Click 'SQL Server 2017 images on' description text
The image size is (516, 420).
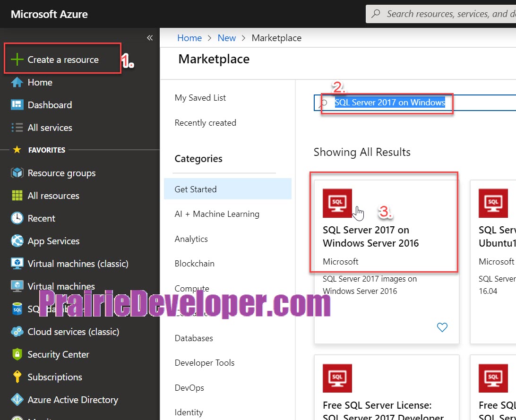[x=370, y=279]
